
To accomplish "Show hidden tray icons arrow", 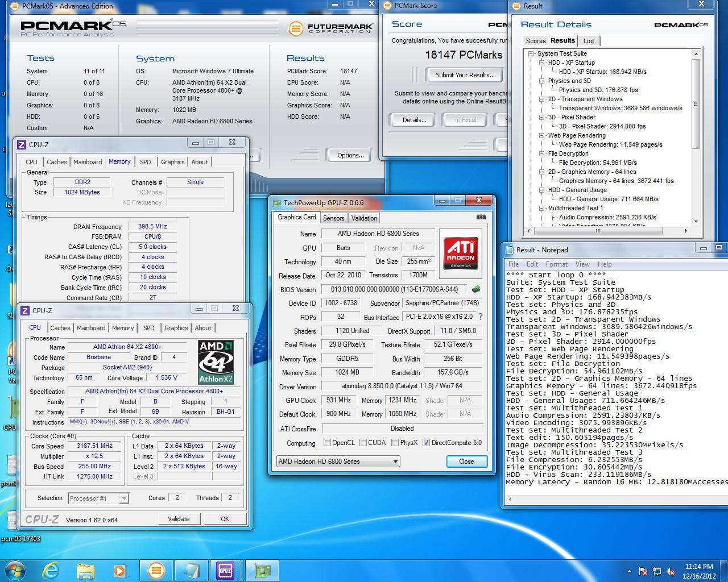I will pyautogui.click(x=629, y=571).
